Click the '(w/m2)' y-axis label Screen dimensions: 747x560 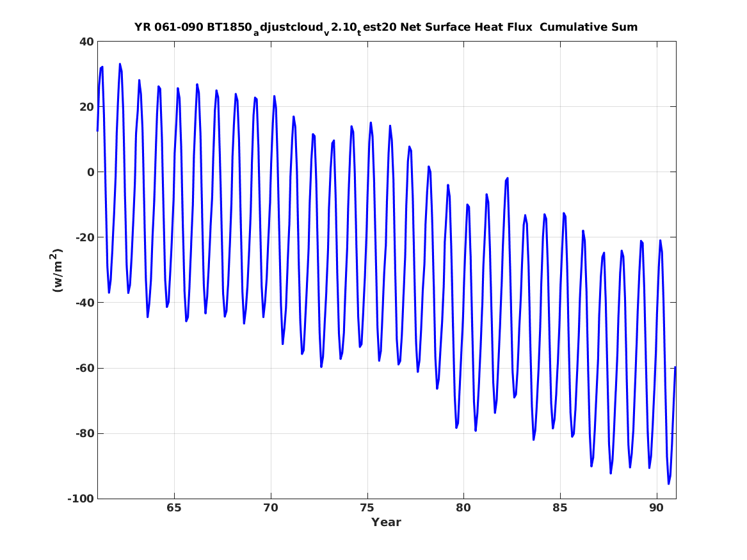[56, 270]
